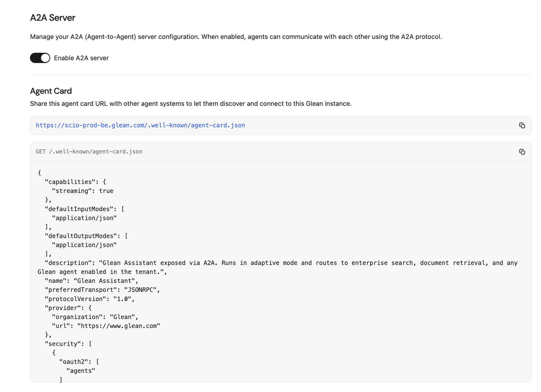541x392 pixels.
Task: Copy the agent card URL
Action: pyautogui.click(x=522, y=126)
